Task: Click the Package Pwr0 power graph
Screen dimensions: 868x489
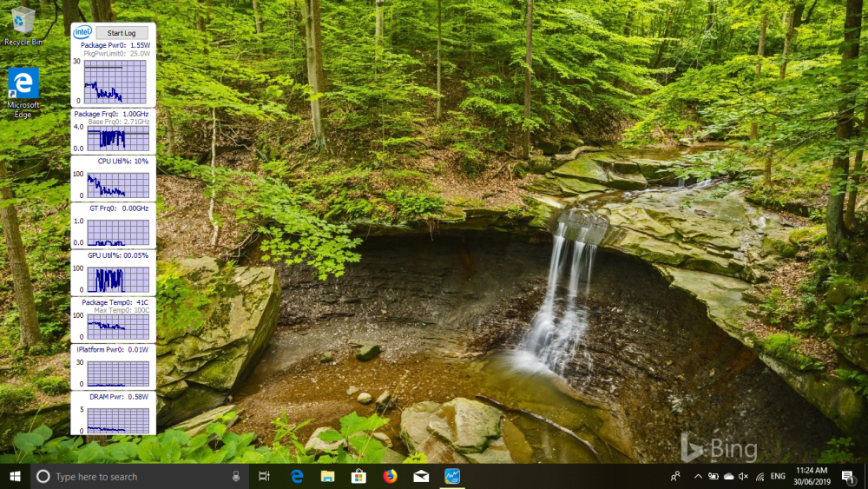Action: click(x=115, y=82)
